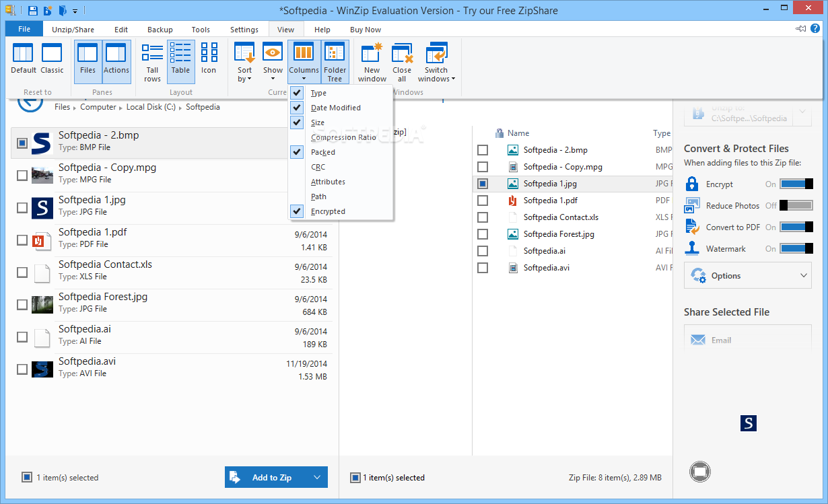This screenshot has height=504, width=828.
Task: Click the second quick access toolbar icon
Action: (x=47, y=10)
